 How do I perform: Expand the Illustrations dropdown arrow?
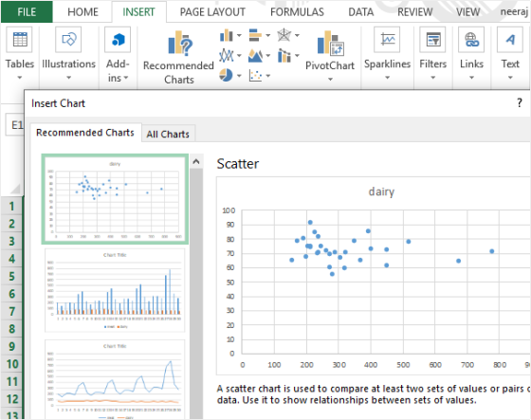(68, 78)
